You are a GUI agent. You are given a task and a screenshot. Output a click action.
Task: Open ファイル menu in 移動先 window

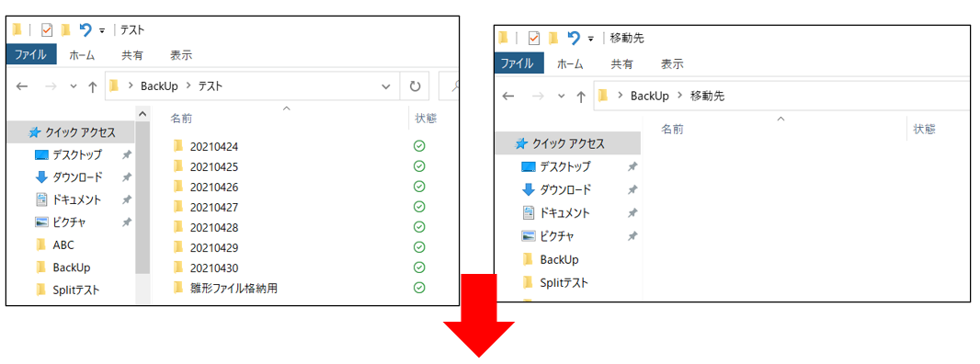pyautogui.click(x=518, y=63)
